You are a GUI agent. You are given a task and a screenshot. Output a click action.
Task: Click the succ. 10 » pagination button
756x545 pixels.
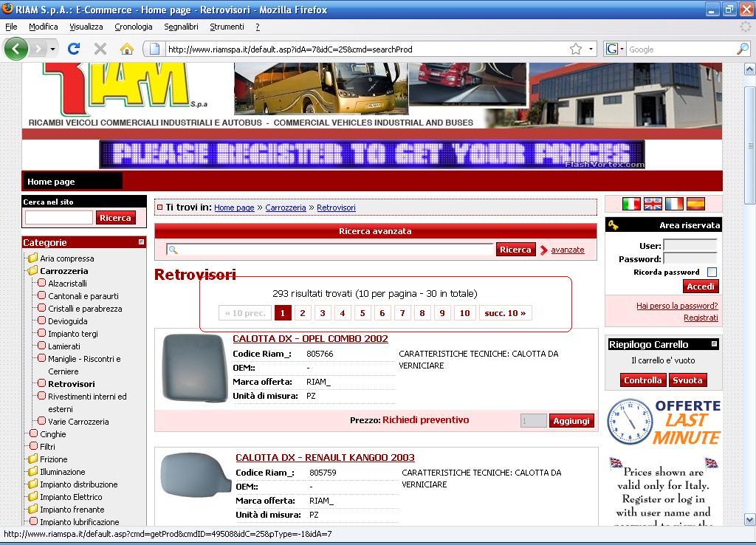[x=505, y=313]
